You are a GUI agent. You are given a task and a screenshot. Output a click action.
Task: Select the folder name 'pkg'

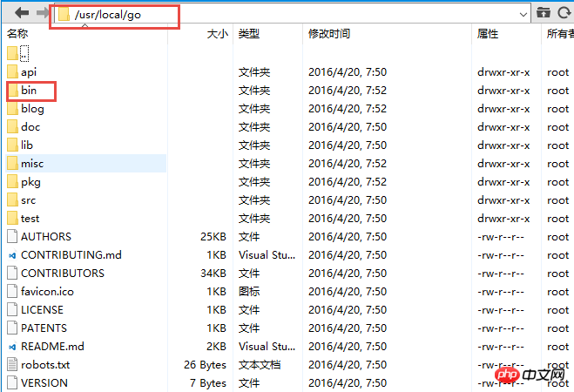[x=30, y=182]
